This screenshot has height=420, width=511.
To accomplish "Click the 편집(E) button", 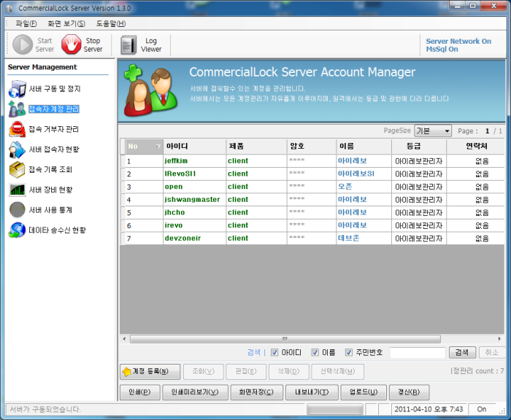I will click(246, 371).
